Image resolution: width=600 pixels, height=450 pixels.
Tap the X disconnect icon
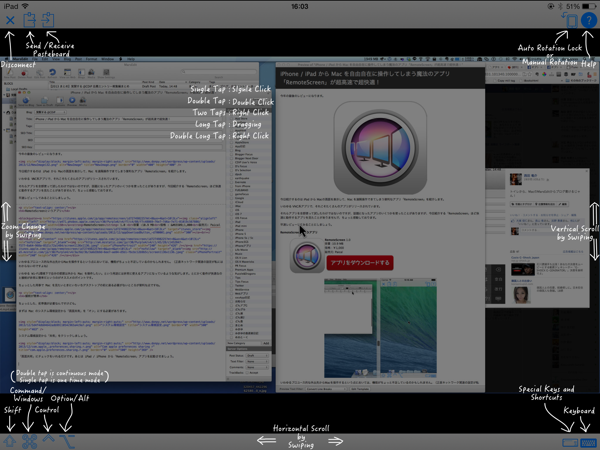(10, 20)
